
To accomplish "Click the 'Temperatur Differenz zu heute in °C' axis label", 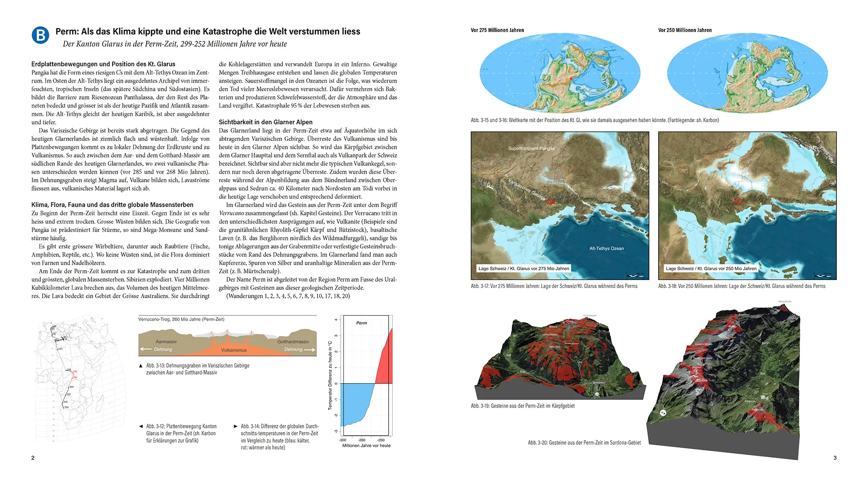I will click(330, 376).
